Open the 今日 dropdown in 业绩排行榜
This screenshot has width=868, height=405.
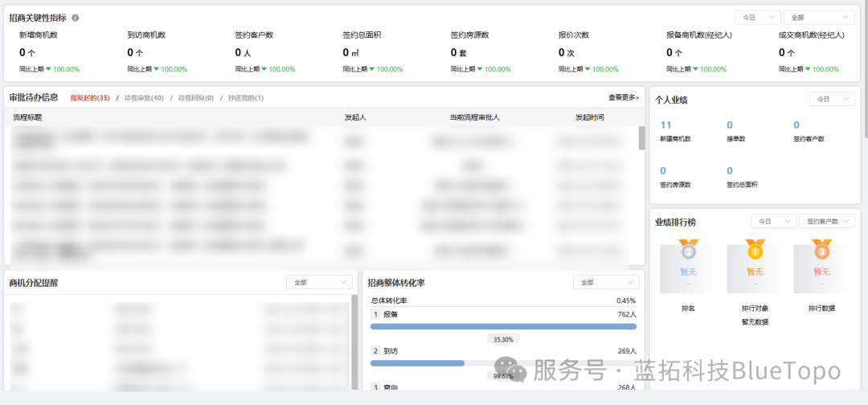pyautogui.click(x=773, y=221)
